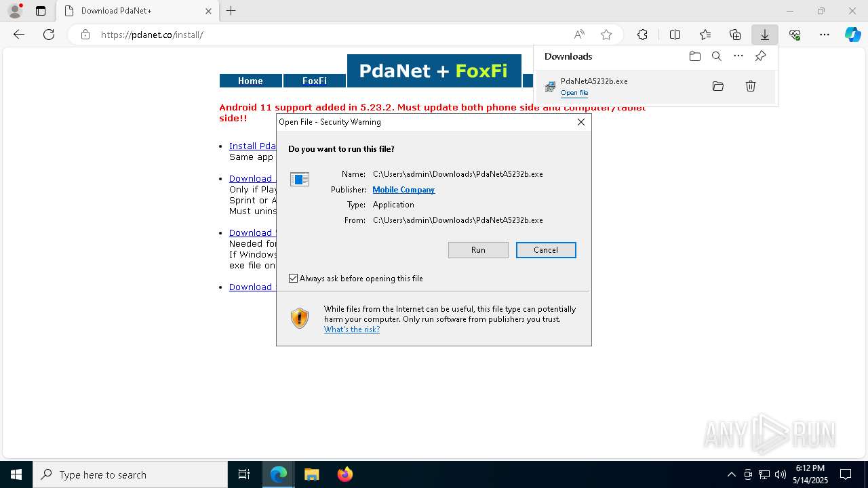Open Mobile Company publisher link

coord(403,190)
